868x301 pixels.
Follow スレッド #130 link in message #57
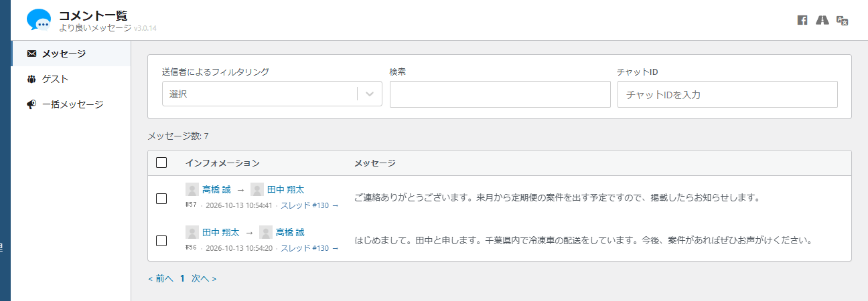pyautogui.click(x=309, y=205)
